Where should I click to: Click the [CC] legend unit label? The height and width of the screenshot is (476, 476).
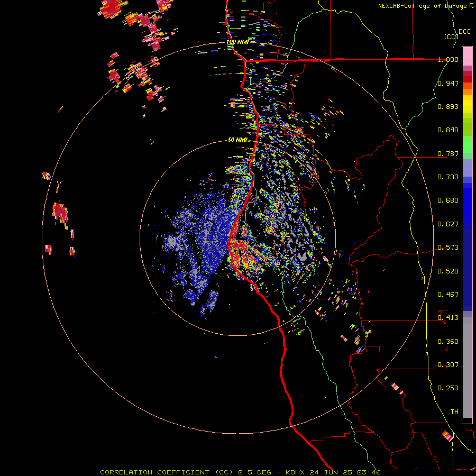pyautogui.click(x=451, y=36)
